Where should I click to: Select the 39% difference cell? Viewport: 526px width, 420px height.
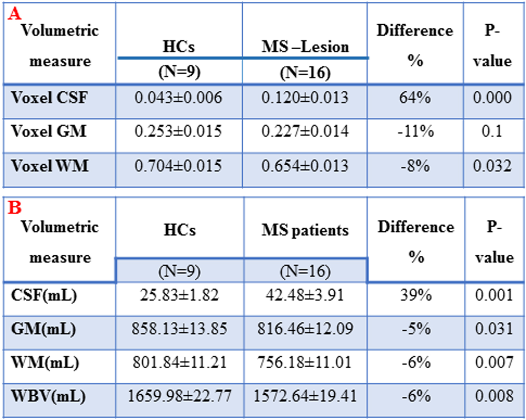(x=416, y=295)
